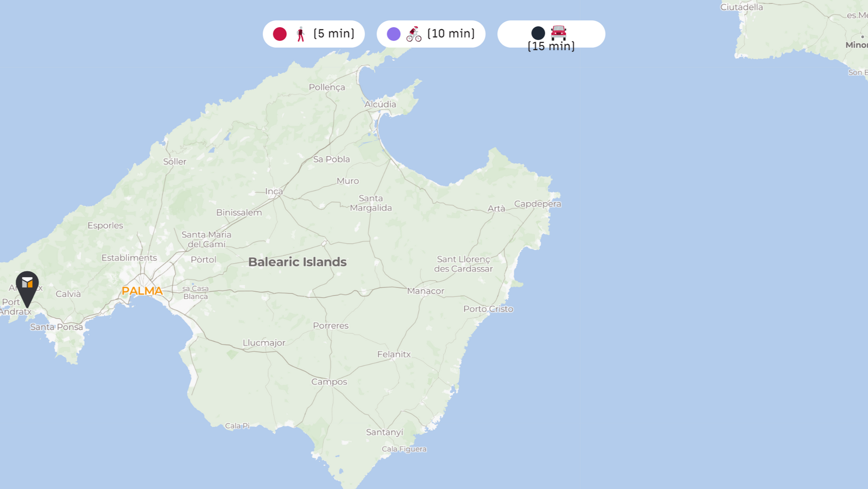
Task: Click the Alcúdia town label
Action: coord(380,104)
